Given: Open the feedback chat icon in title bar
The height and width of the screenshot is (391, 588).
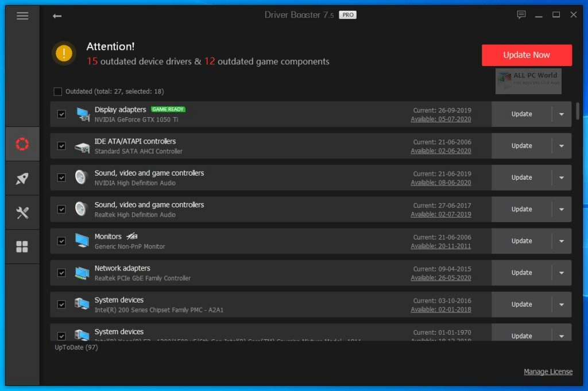Looking at the screenshot, I should [x=521, y=15].
